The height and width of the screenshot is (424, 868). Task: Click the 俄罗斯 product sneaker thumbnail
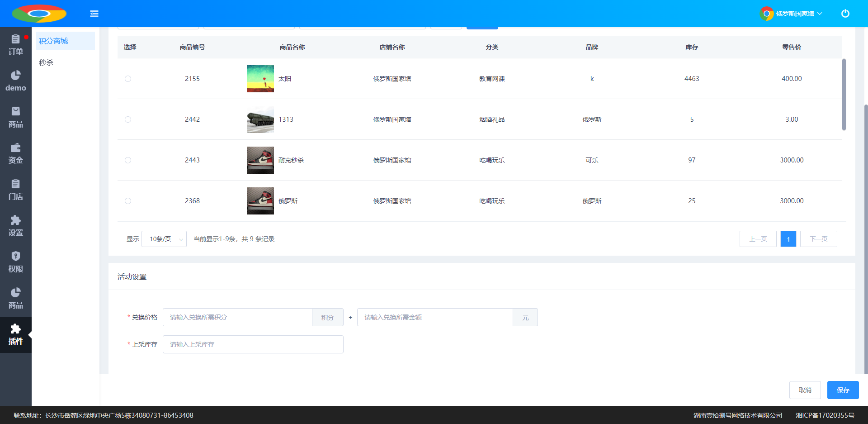pyautogui.click(x=260, y=201)
